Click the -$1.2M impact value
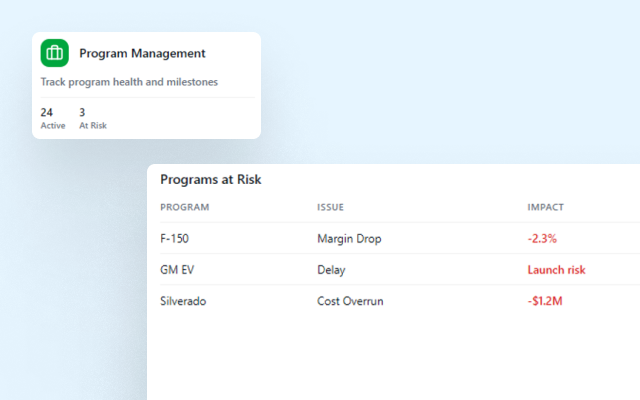This screenshot has width=640, height=400. 545,301
